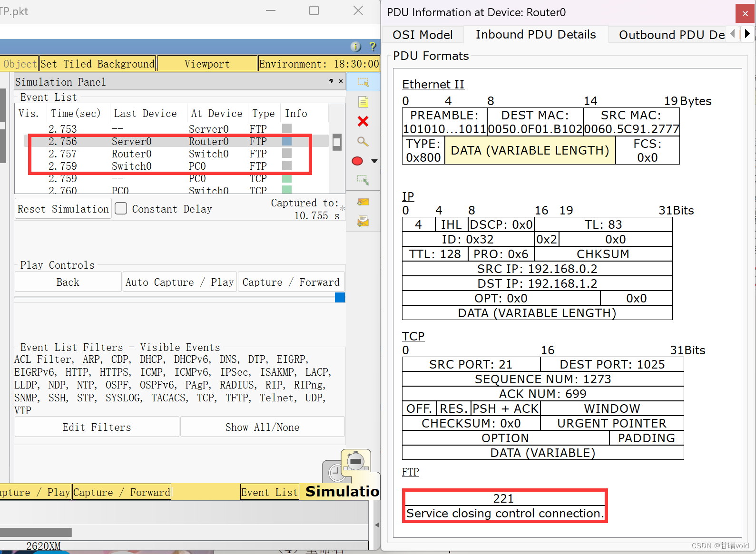Screen dimensions: 756x554
Task: Start Auto Capture / Play in the Play Controls
Action: [x=180, y=282]
